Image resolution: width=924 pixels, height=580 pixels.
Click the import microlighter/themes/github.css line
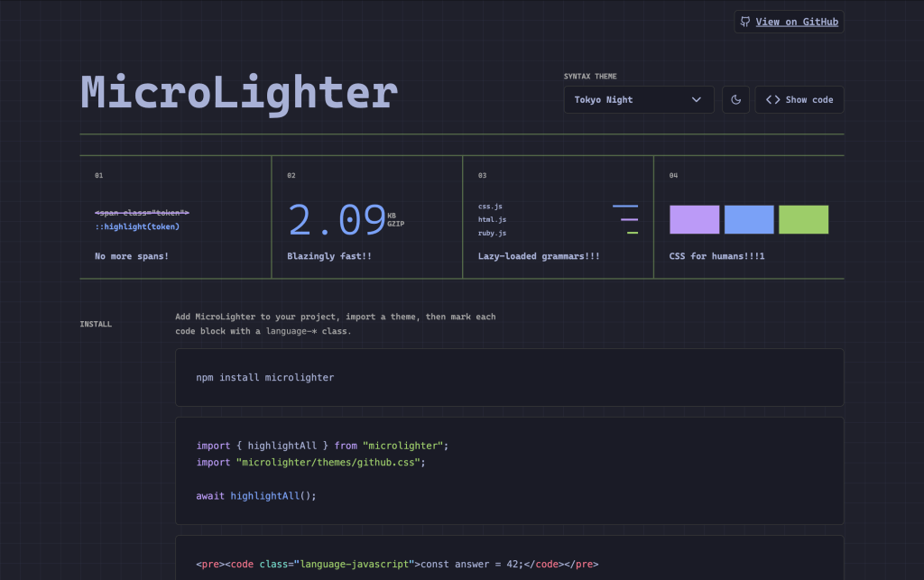pyautogui.click(x=310, y=462)
